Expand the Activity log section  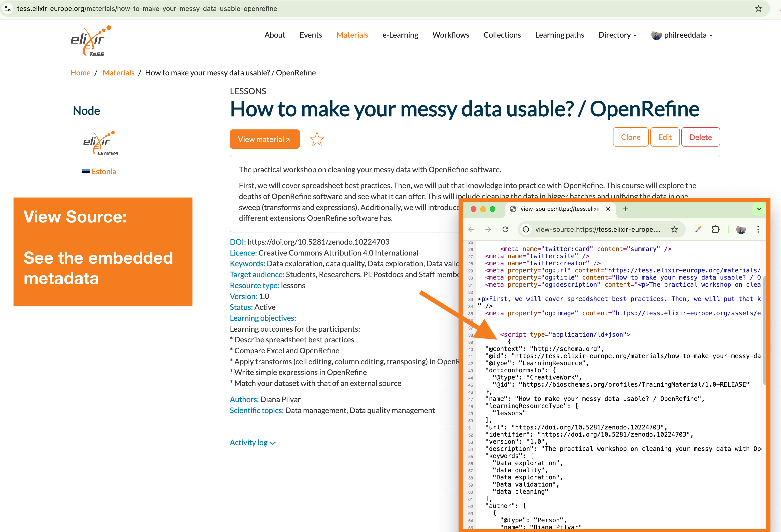pyautogui.click(x=252, y=442)
